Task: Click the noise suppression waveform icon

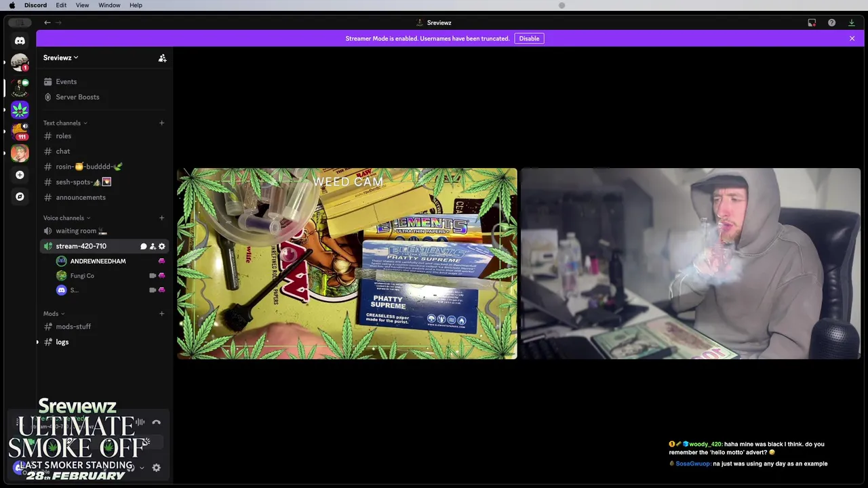Action: [x=140, y=422]
